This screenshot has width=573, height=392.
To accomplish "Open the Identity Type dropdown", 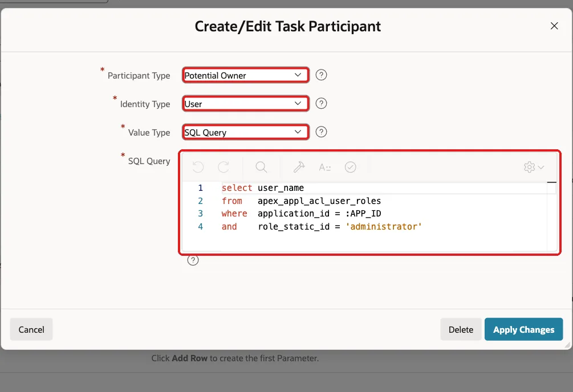I will [246, 104].
